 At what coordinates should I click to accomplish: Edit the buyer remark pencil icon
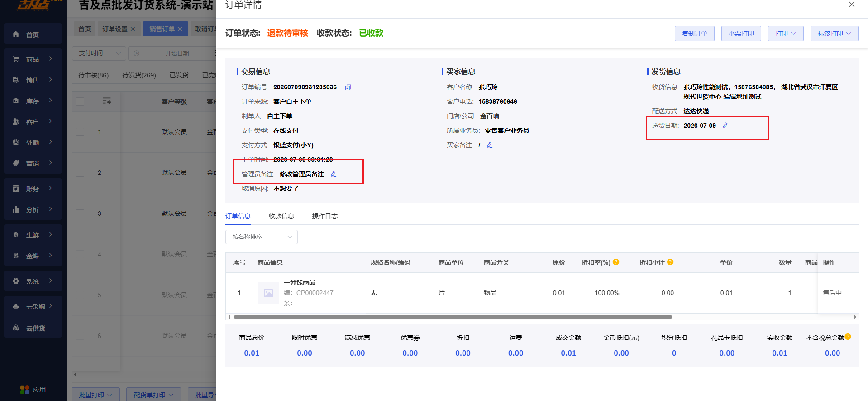tap(490, 145)
